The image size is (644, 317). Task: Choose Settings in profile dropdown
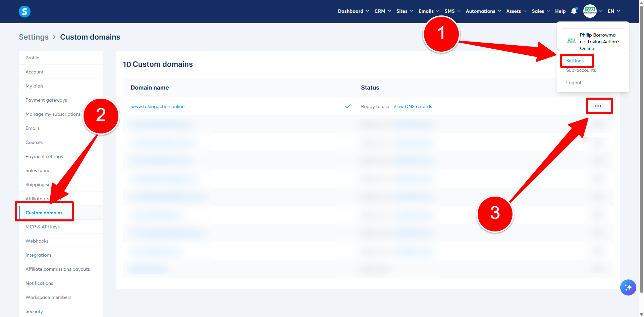(x=575, y=61)
